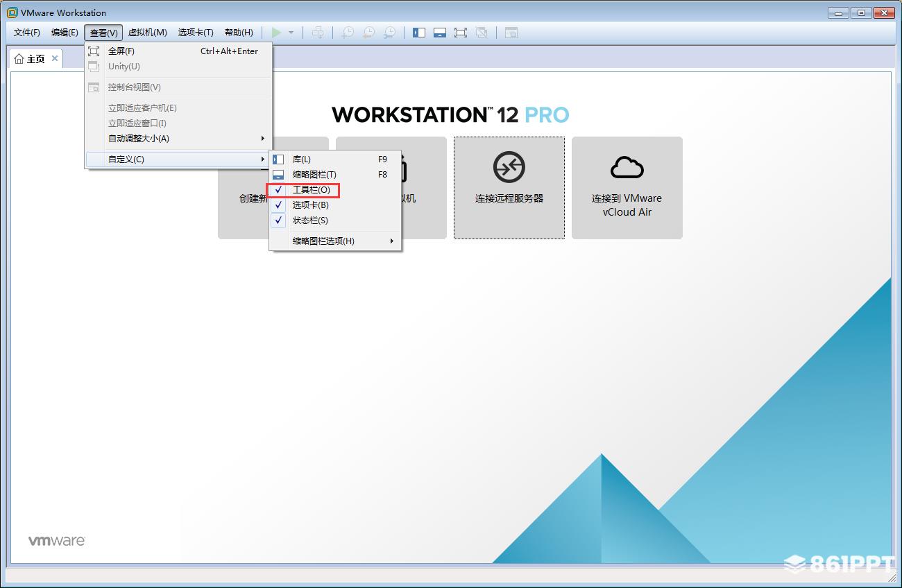This screenshot has width=902, height=588.
Task: Maximize the VMware Workstation window
Action: tap(861, 12)
